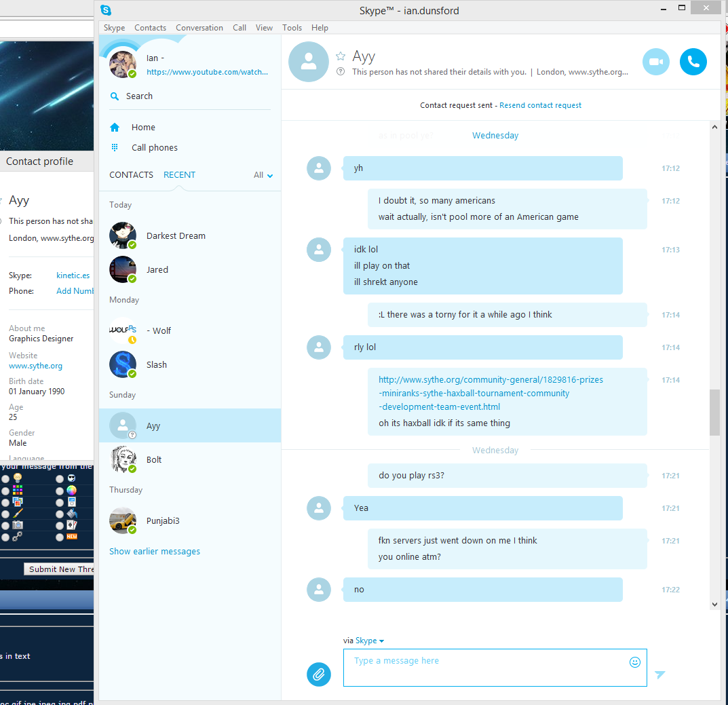Select Call phones in the sidebar
Image resolution: width=728 pixels, height=705 pixels.
coord(154,148)
